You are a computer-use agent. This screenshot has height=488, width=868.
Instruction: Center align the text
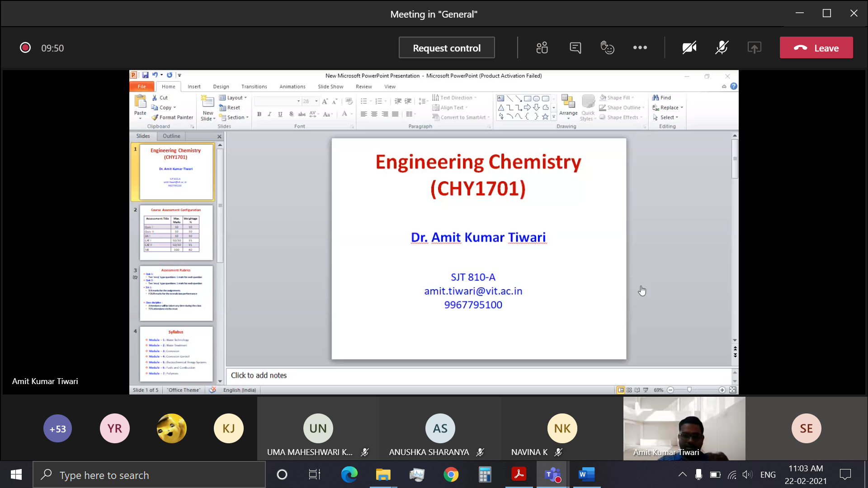[x=374, y=114]
